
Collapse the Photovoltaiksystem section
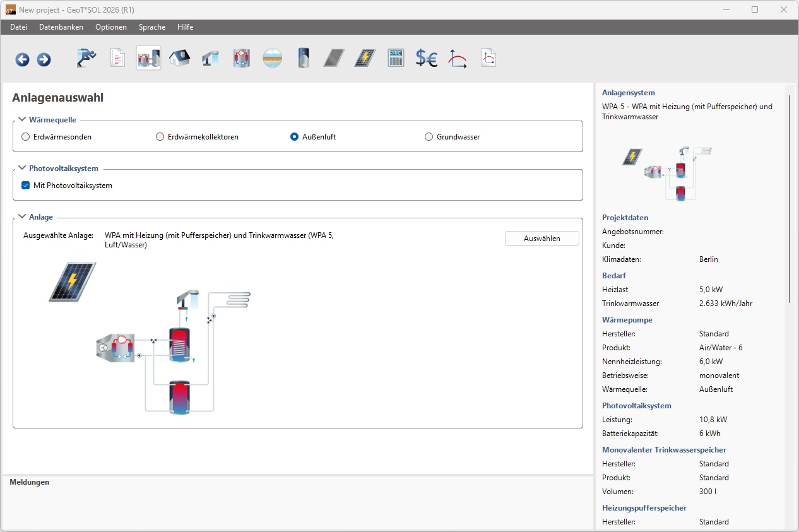[22, 168]
